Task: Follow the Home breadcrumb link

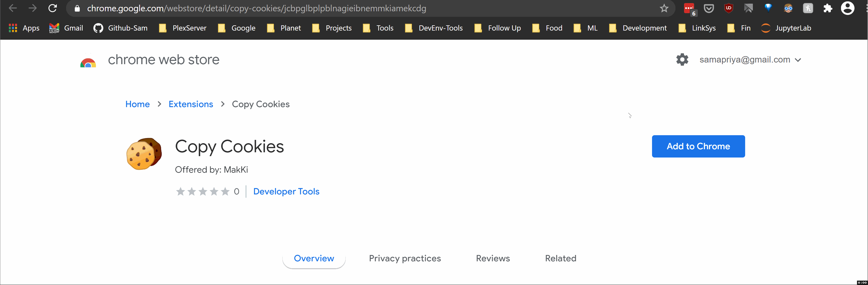Action: [x=137, y=104]
